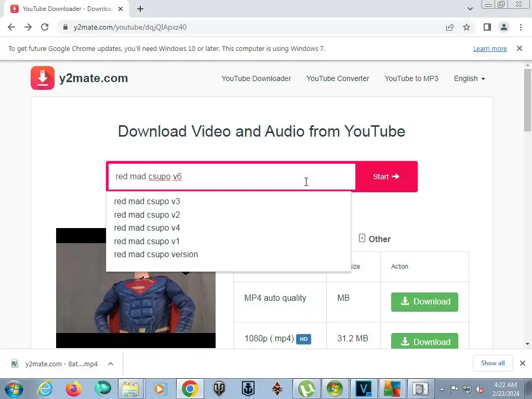Open Vegas Pro taskbar icon
Image resolution: width=532 pixels, height=399 pixels.
point(364,389)
